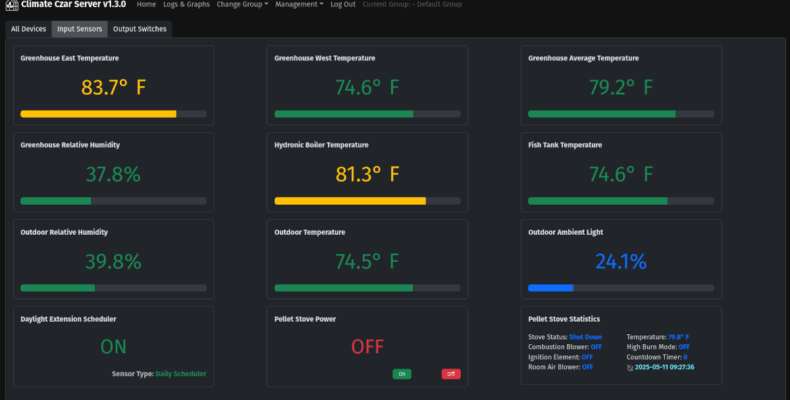Viewport: 790px width, 400px height.
Task: Click the Outdoor Ambient Light card title
Action: 565,232
